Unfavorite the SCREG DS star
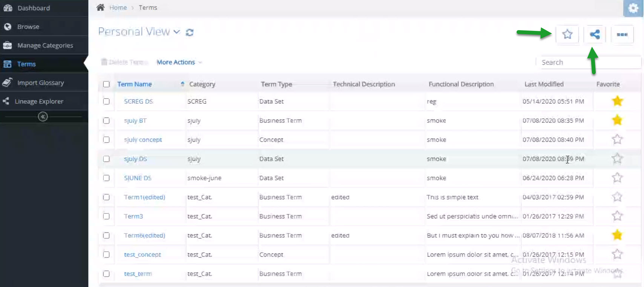Image resolution: width=644 pixels, height=287 pixels. point(617,101)
